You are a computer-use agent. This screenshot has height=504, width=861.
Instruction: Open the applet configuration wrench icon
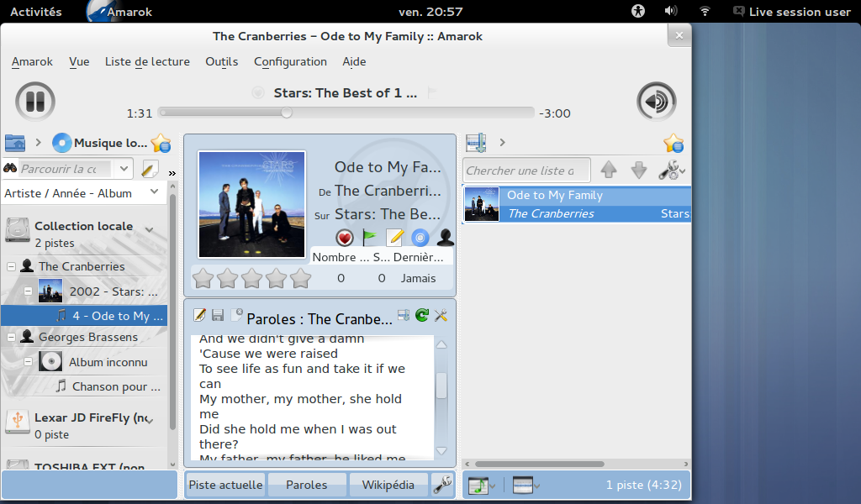tap(442, 485)
